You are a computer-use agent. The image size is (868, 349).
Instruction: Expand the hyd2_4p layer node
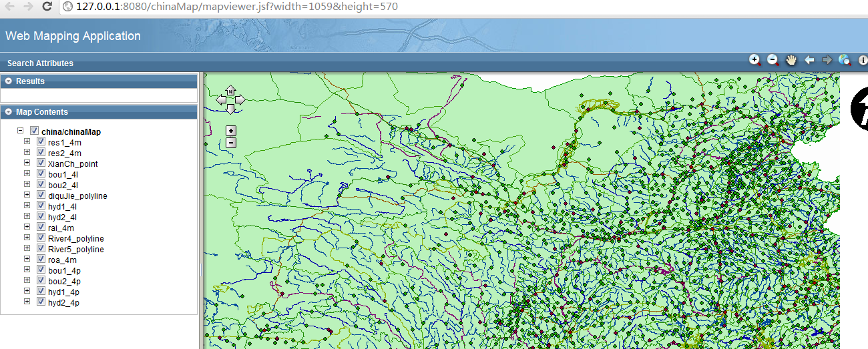click(27, 302)
